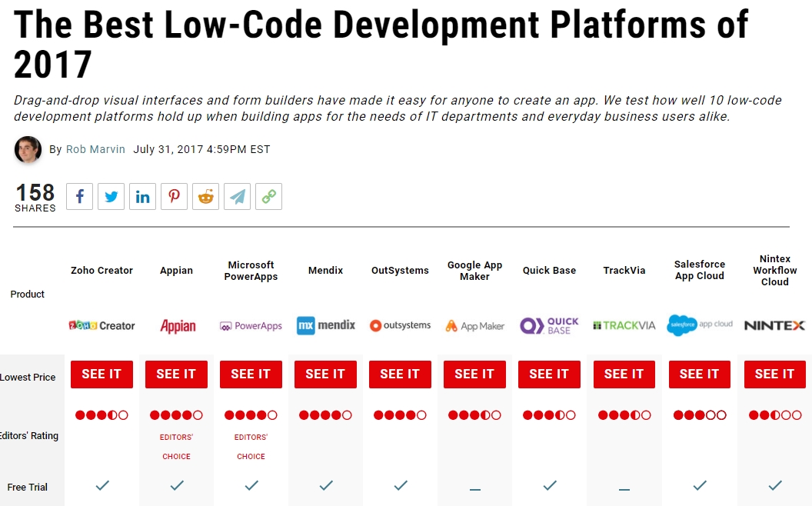Image resolution: width=812 pixels, height=506 pixels.
Task: Click SEE IT for OutSystems
Action: (401, 374)
